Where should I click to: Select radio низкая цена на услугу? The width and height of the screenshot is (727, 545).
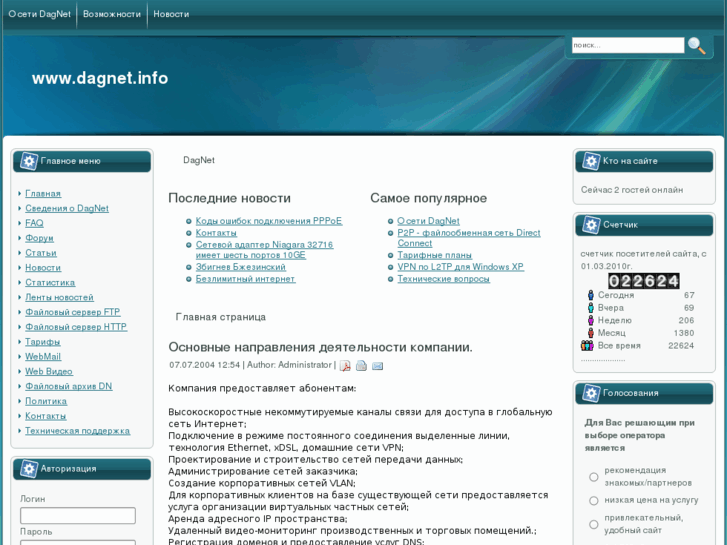pos(593,500)
